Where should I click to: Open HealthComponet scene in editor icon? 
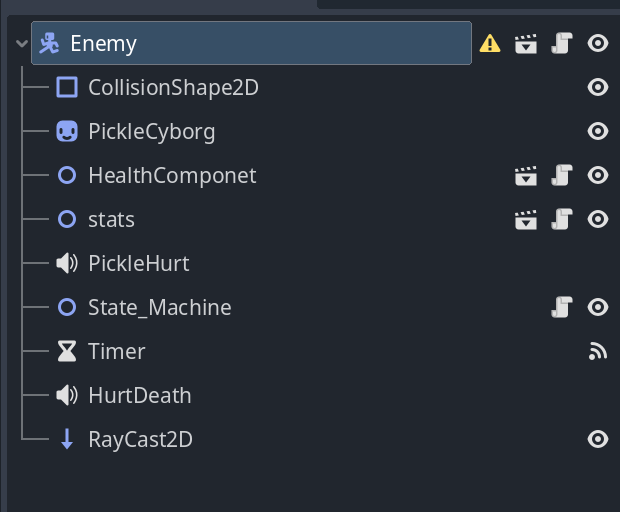tap(526, 175)
